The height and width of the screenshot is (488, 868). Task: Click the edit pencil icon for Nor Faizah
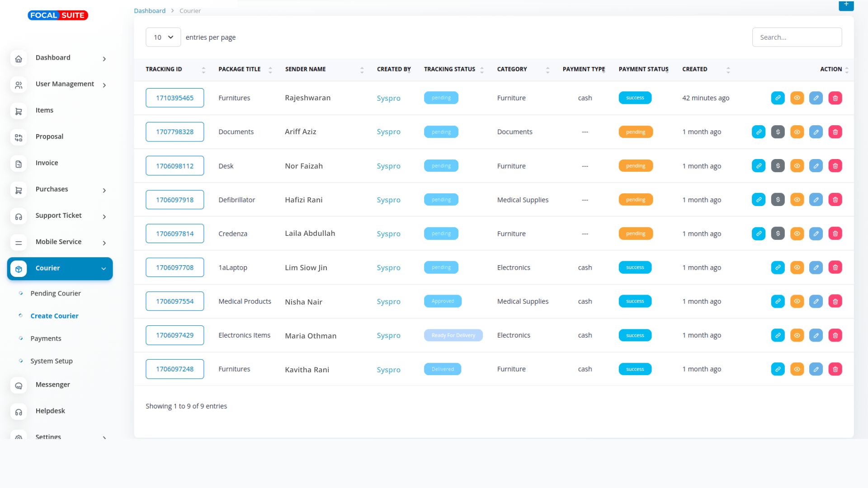(x=816, y=166)
